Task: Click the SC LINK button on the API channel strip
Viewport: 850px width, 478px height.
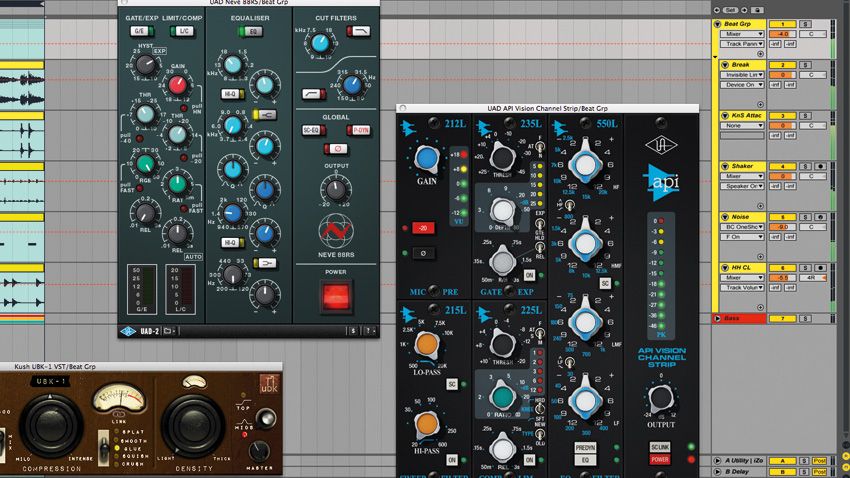Action: [660, 447]
